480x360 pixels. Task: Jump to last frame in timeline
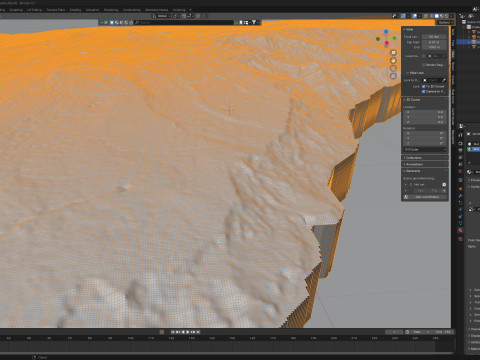click(x=198, y=332)
